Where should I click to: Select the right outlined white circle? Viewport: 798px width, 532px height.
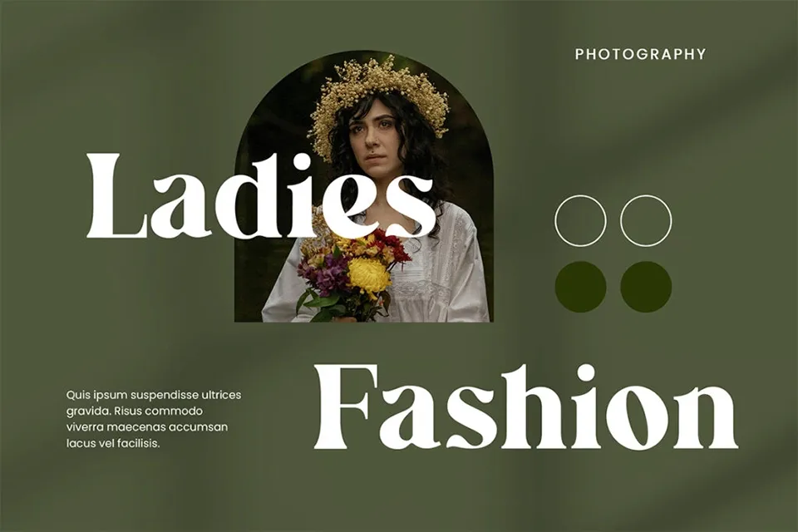tap(646, 221)
